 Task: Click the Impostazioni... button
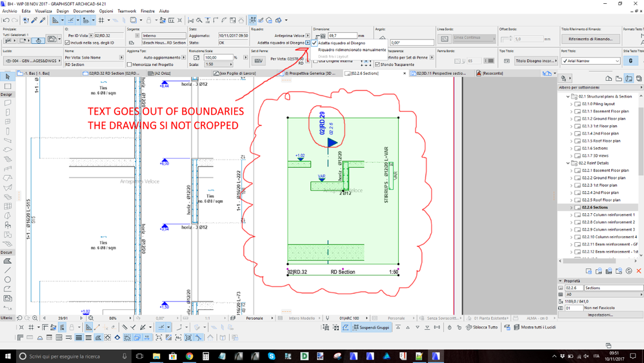(600, 315)
